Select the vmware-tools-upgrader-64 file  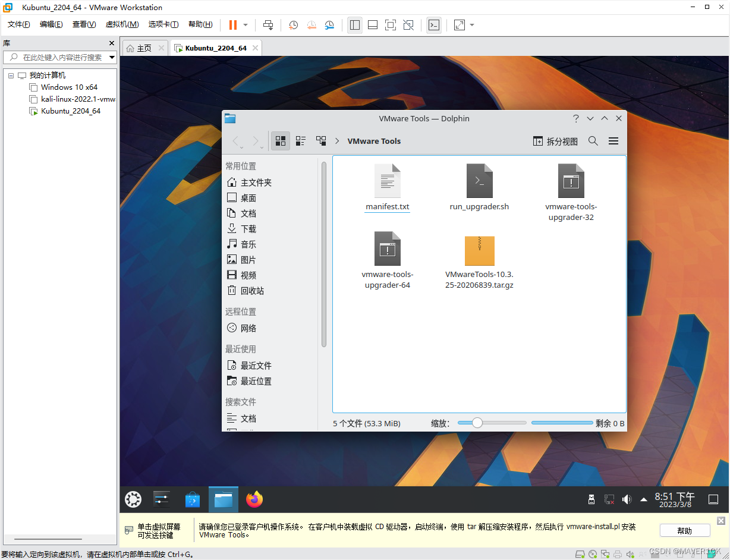tap(388, 260)
